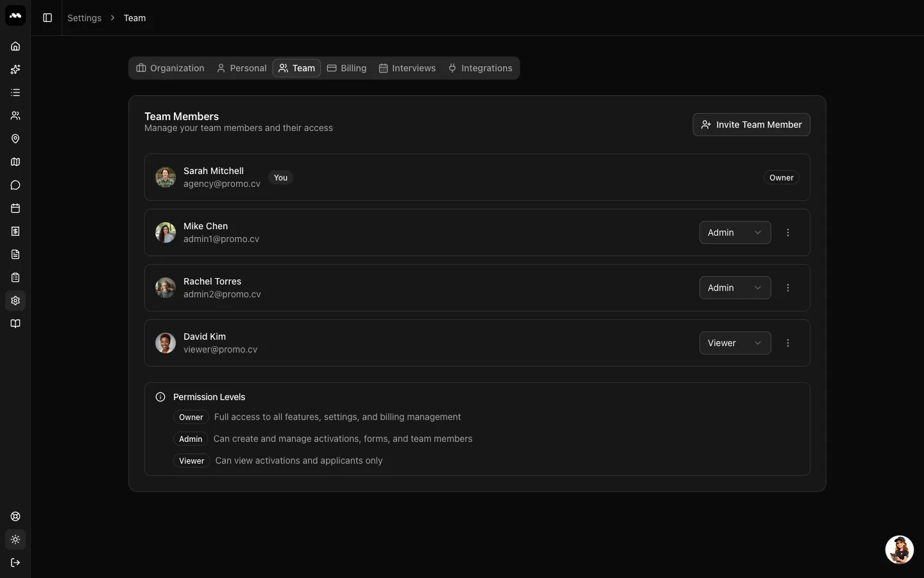Expand Mike Chen's Admin role dropdown
Screen dimensions: 924x578
(x=735, y=232)
